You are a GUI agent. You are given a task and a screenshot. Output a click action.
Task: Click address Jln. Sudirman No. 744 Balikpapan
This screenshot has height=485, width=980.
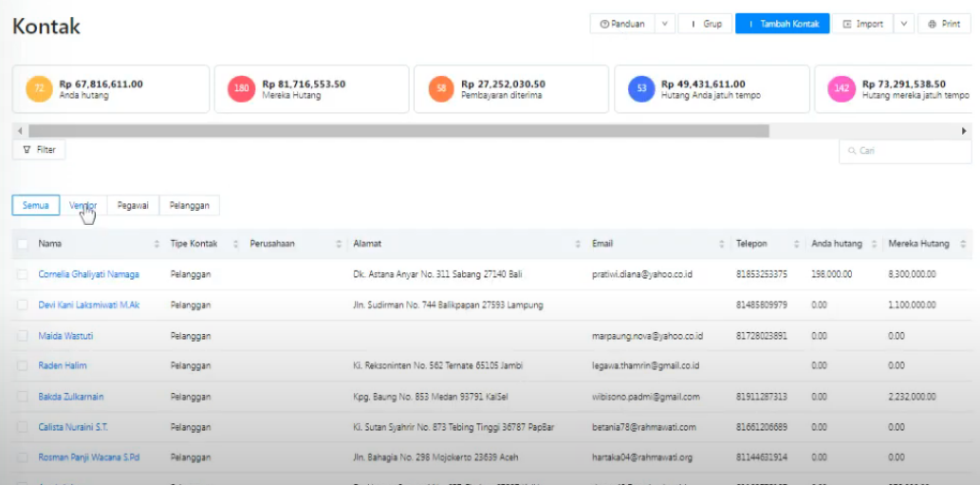tap(448, 305)
